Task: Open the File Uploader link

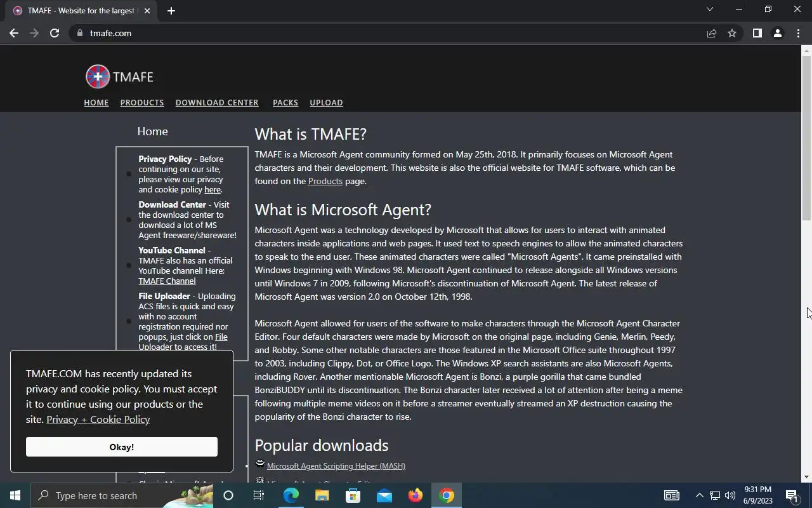Action: coord(221,337)
